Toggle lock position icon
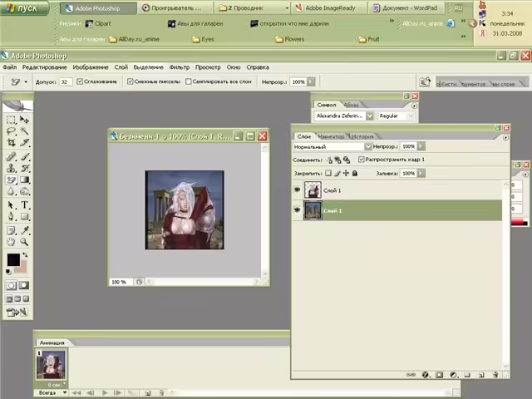The width and height of the screenshot is (532, 399). click(346, 173)
